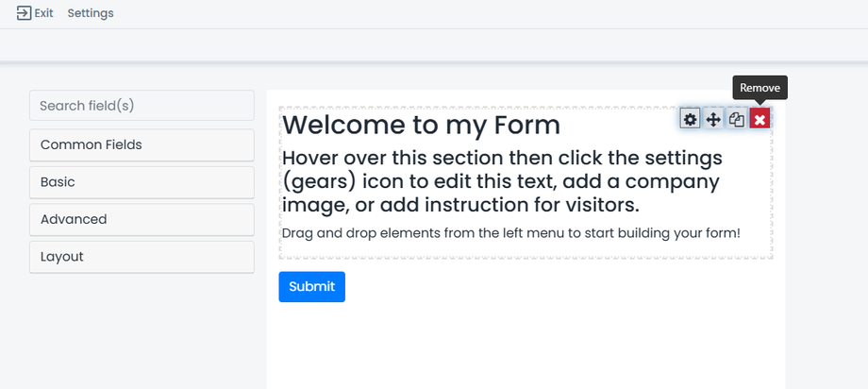Click the Exit text label
Screen dimensions: 868x389
coord(43,13)
